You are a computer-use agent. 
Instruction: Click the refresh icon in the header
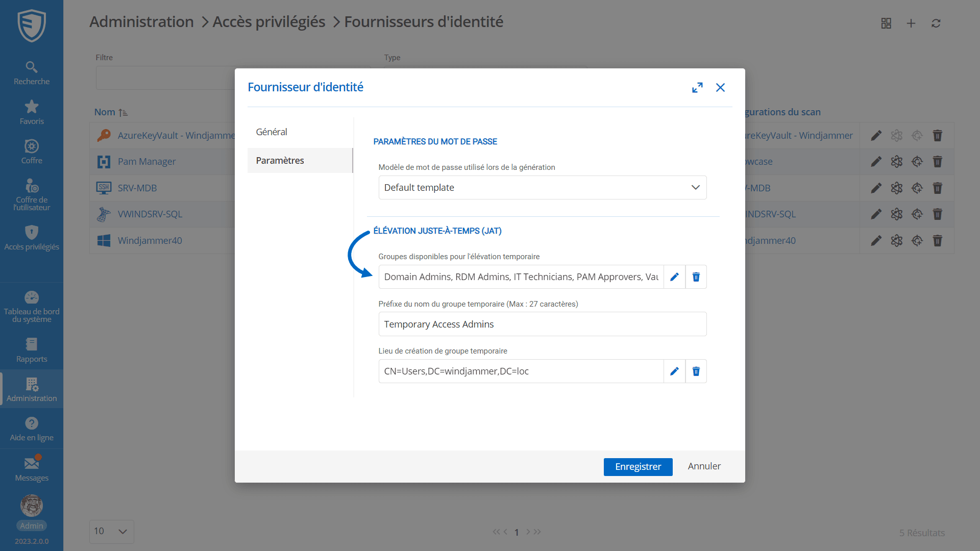pyautogui.click(x=936, y=23)
